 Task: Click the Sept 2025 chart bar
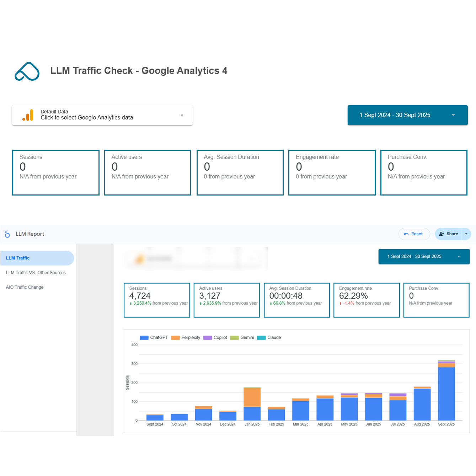click(446, 393)
